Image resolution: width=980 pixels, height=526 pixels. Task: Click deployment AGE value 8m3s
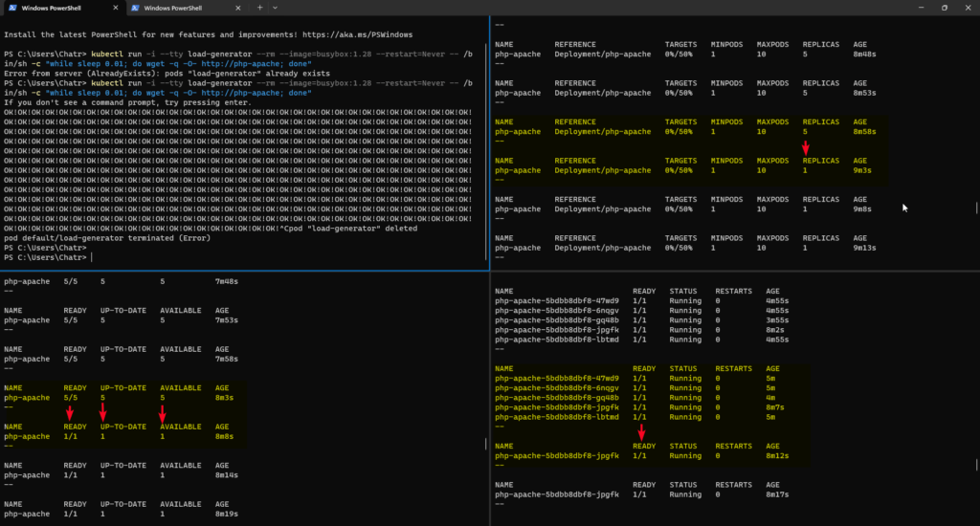click(x=224, y=398)
